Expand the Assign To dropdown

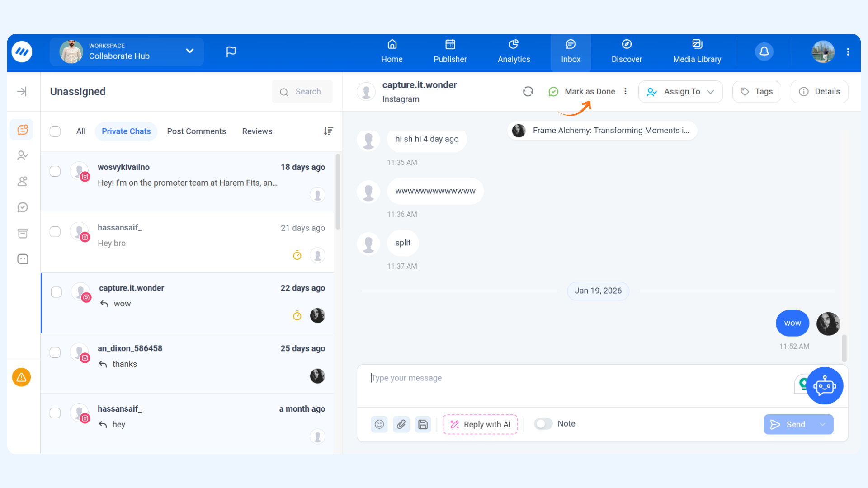tap(680, 92)
